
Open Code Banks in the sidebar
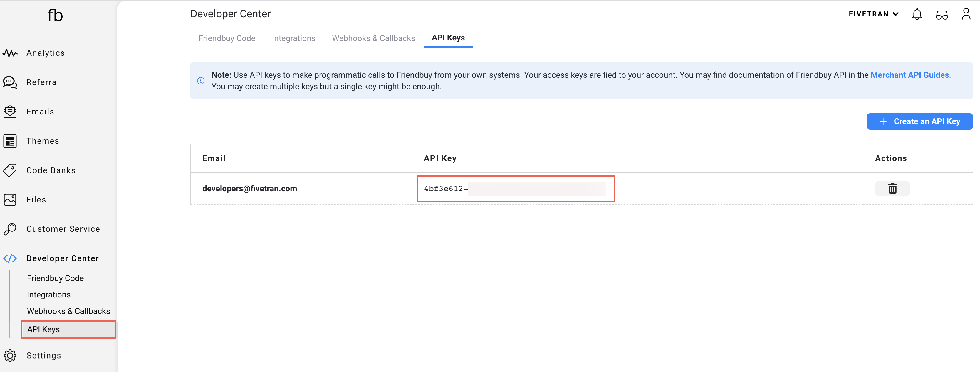[x=51, y=170]
